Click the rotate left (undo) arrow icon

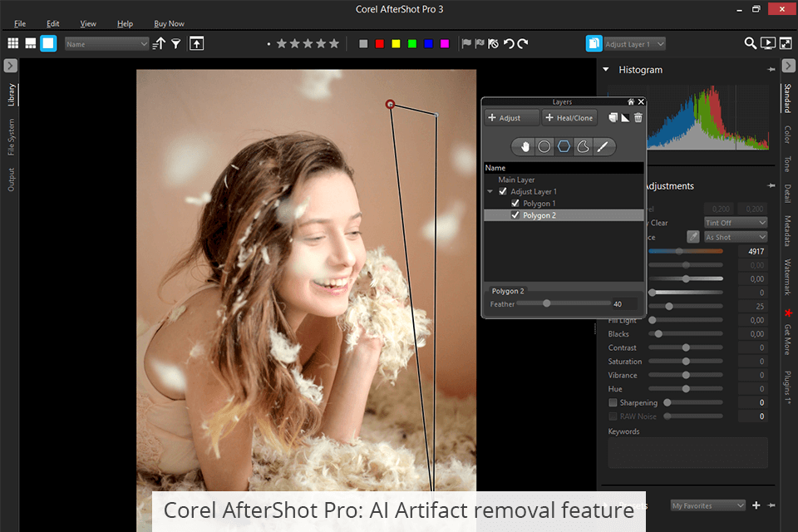point(509,43)
